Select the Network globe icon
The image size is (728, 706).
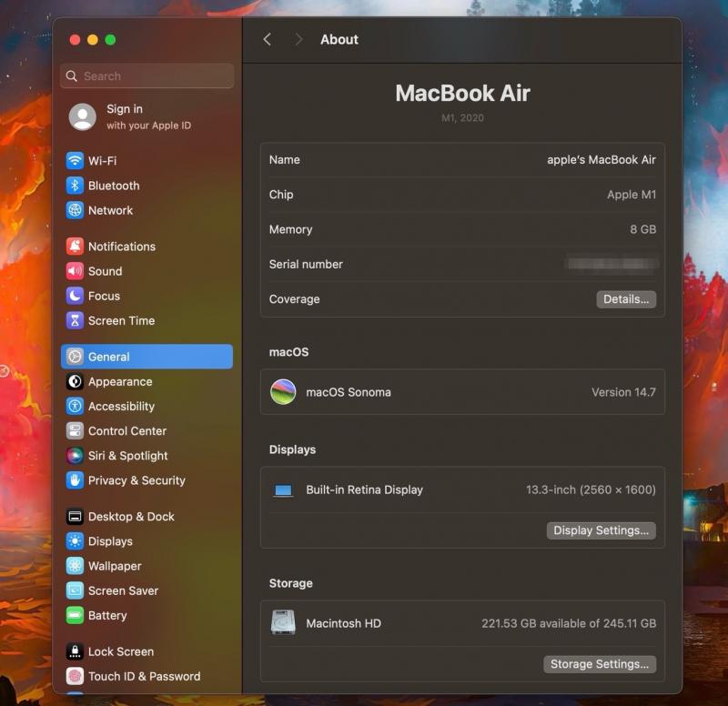[x=75, y=210]
